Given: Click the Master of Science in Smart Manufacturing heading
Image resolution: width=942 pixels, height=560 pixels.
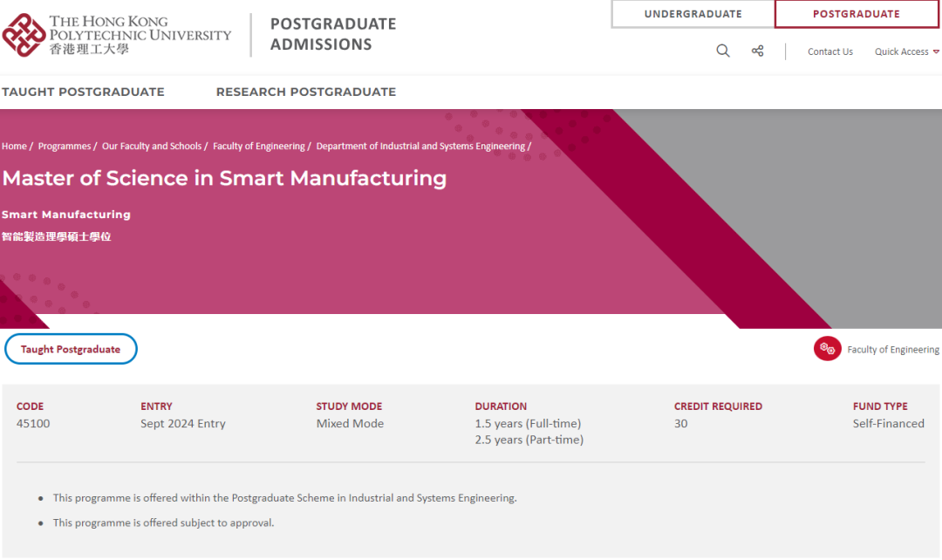Looking at the screenshot, I should 224,179.
